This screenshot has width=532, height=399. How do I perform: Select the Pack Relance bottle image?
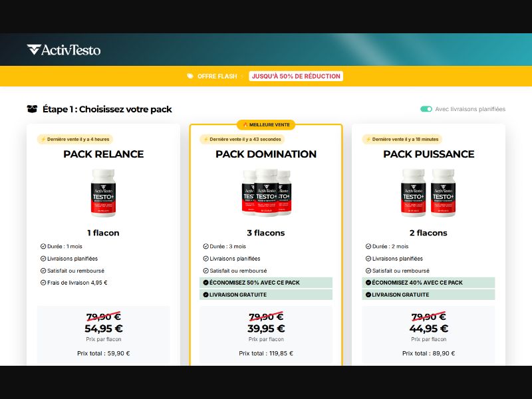[103, 193]
